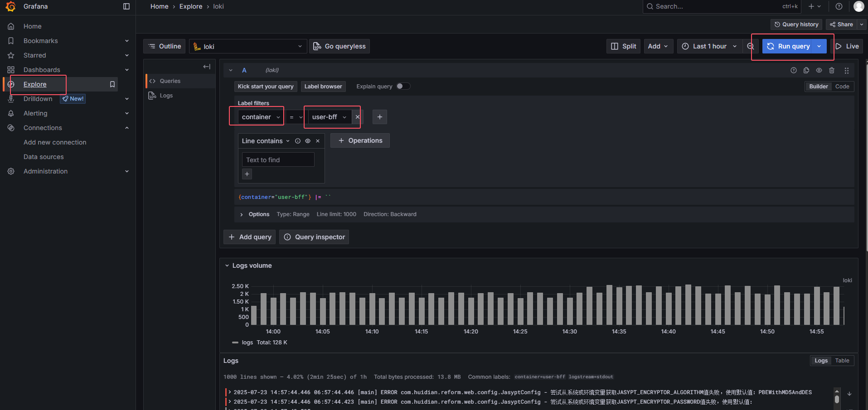Focus the top Search field
This screenshot has width=868, height=410.
tap(722, 6)
